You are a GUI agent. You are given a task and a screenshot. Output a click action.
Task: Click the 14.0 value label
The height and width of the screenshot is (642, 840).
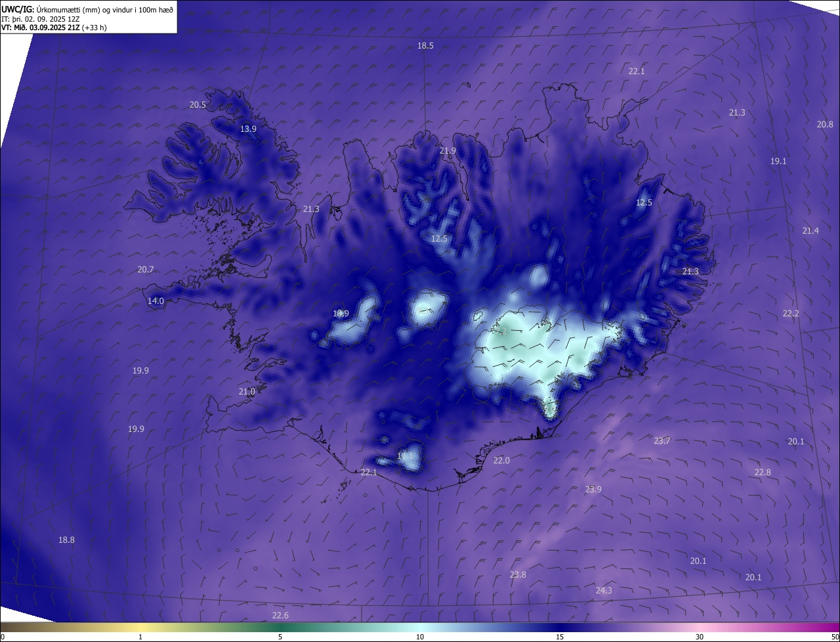[156, 301]
